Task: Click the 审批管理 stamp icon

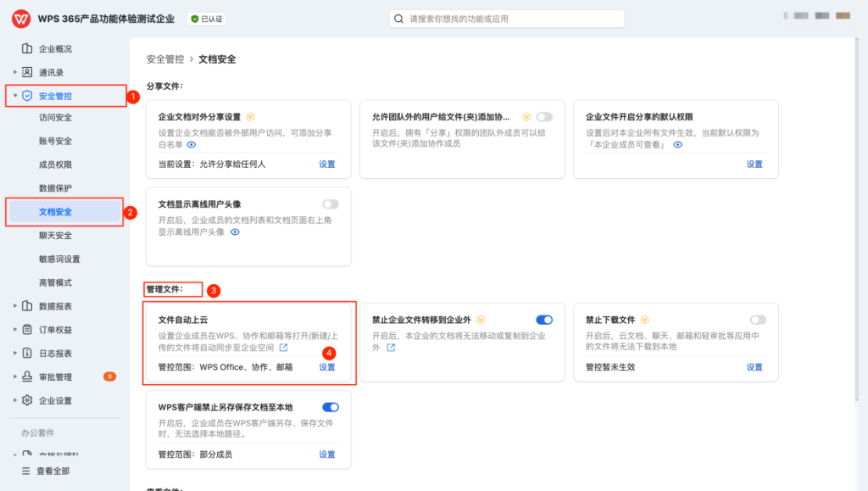Action: coord(26,377)
